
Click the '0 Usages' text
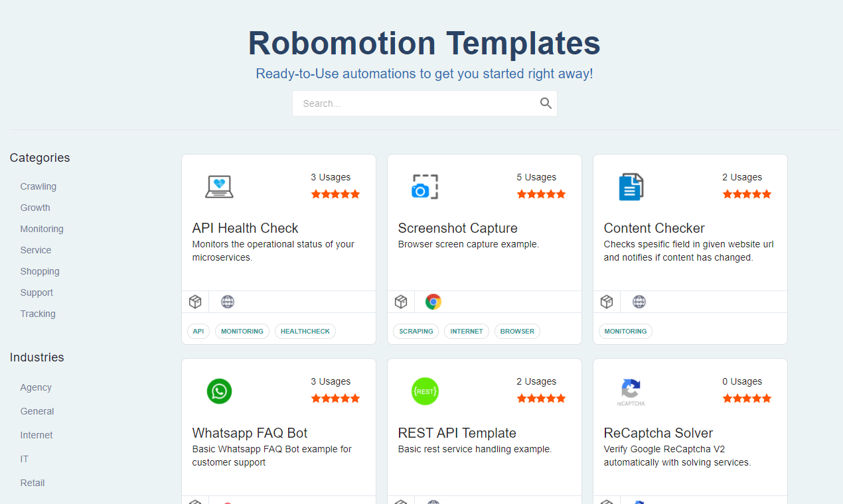click(x=742, y=381)
